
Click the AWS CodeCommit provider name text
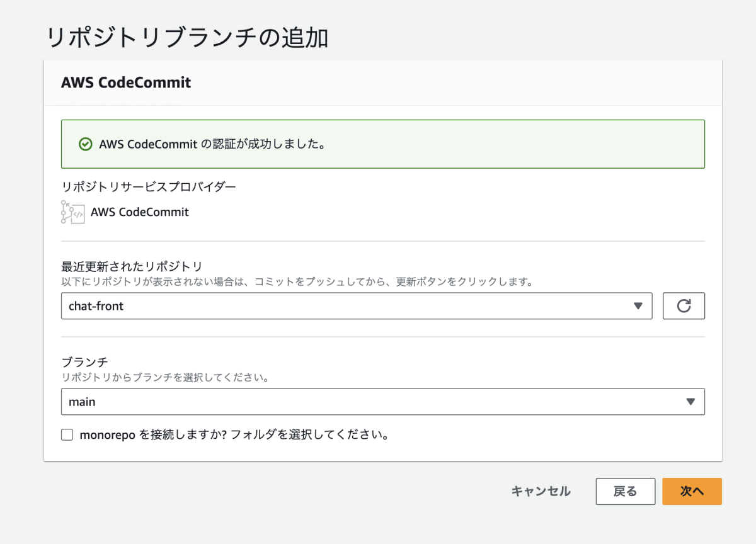pyautogui.click(x=140, y=212)
